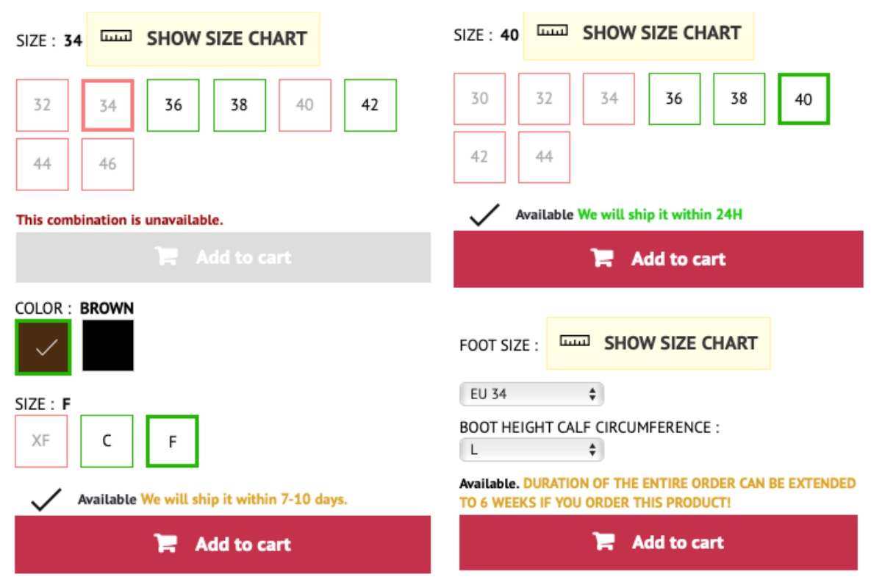The image size is (882, 588).
Task: Click cart icon in bottom-right Add to cart
Action: pos(603,542)
